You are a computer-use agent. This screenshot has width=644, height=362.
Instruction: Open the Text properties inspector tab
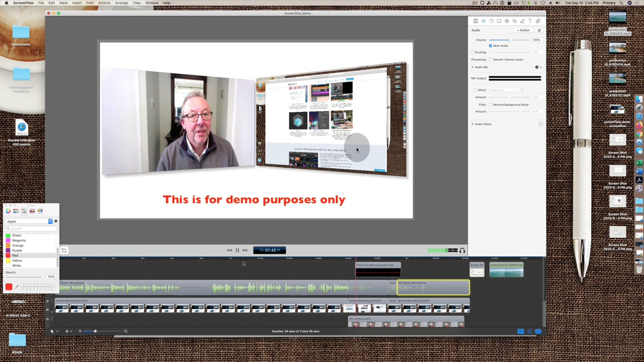pos(530,21)
